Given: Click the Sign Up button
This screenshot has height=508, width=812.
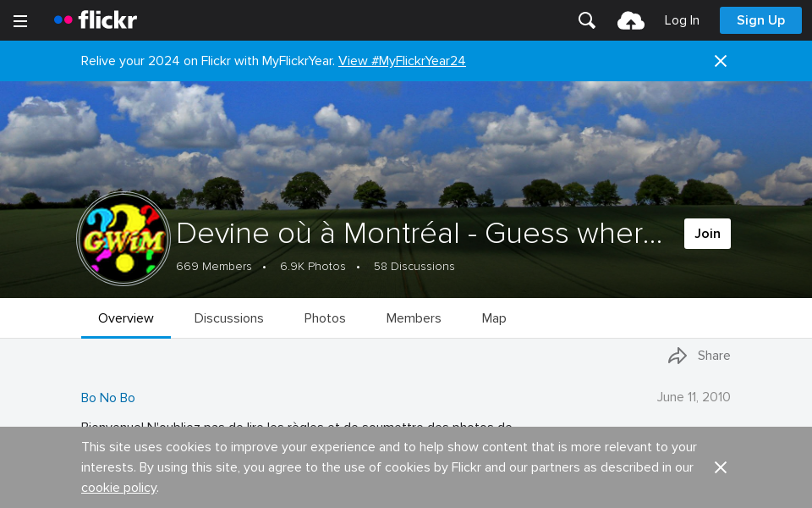Looking at the screenshot, I should [x=760, y=20].
